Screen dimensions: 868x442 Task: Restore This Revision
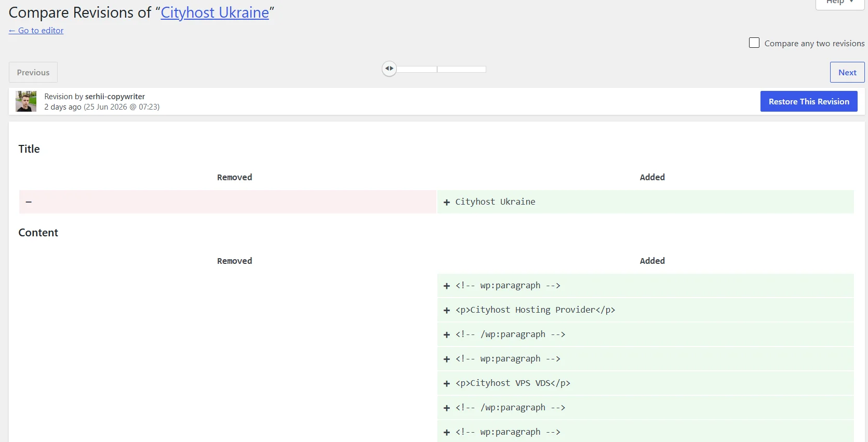tap(809, 101)
